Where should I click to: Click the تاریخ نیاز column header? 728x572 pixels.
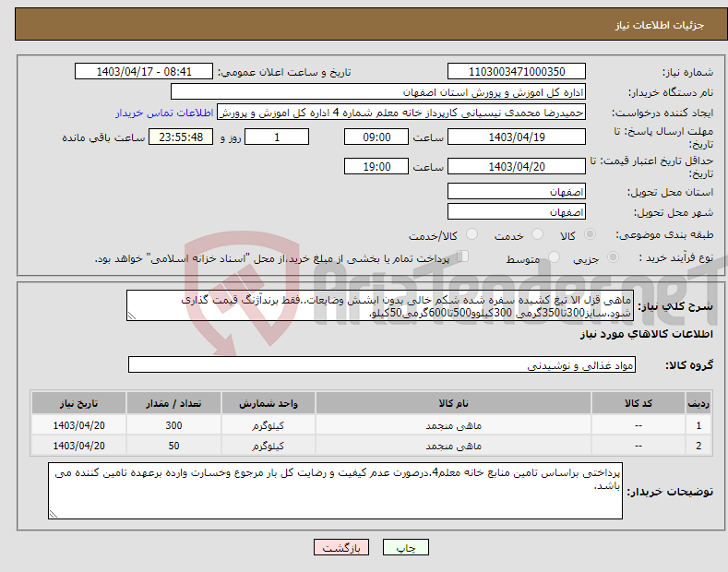[79, 403]
